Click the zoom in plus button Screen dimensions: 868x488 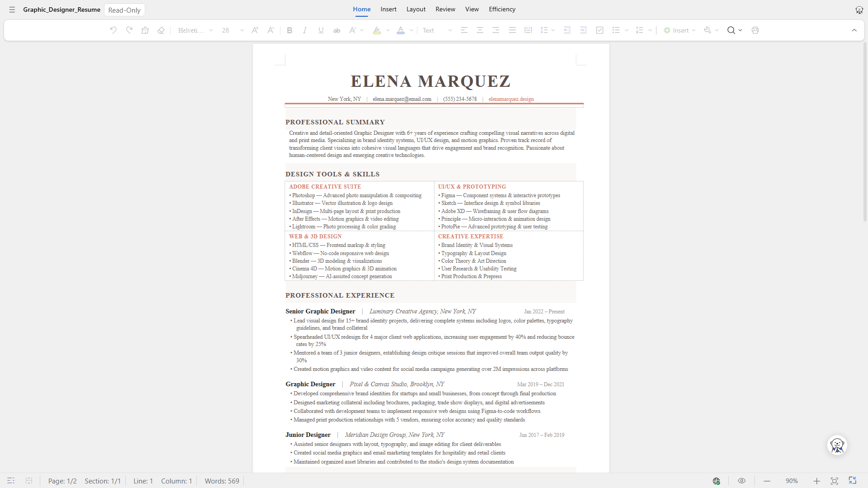pyautogui.click(x=816, y=481)
